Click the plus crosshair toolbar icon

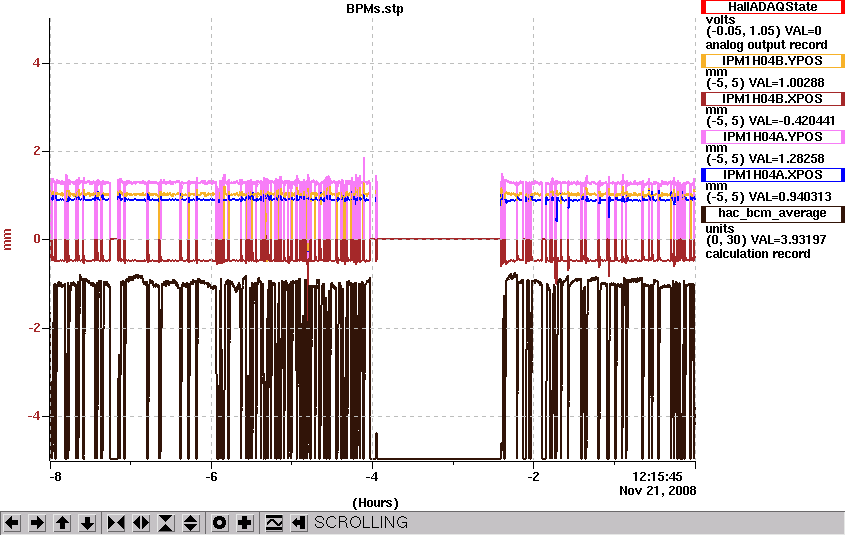tap(245, 523)
